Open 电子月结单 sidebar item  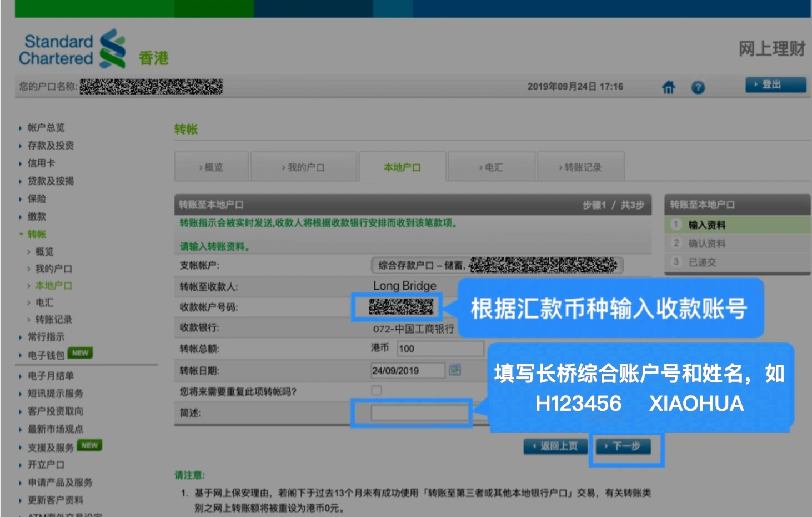click(x=51, y=376)
